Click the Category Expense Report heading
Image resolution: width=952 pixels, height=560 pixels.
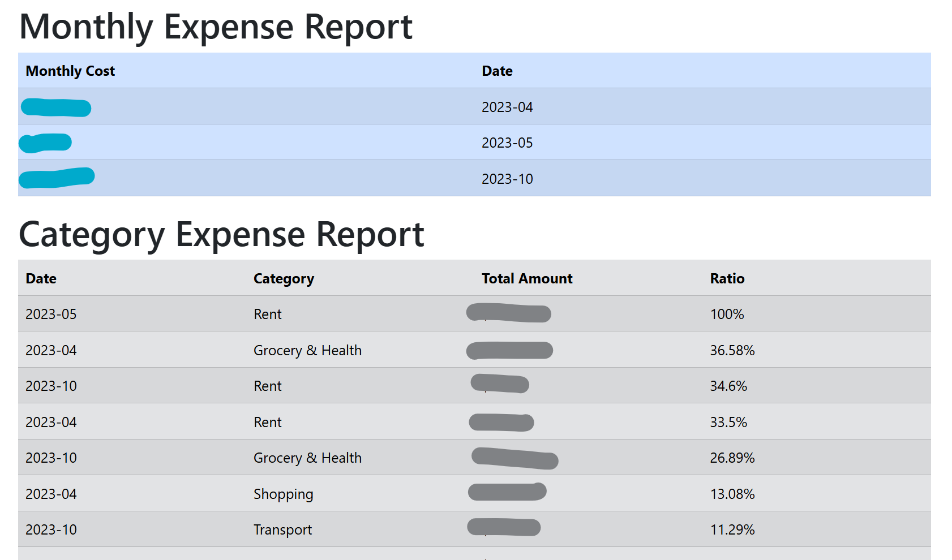pos(221,235)
